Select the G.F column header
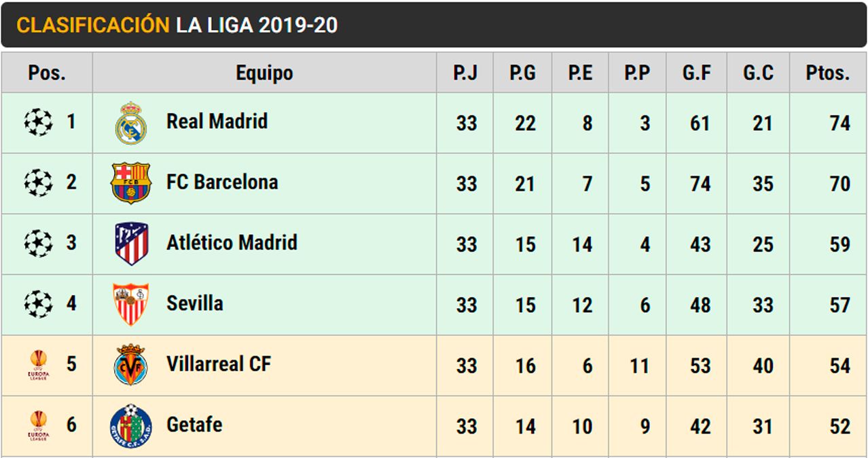Screen dimensions: 868x458 click(696, 73)
